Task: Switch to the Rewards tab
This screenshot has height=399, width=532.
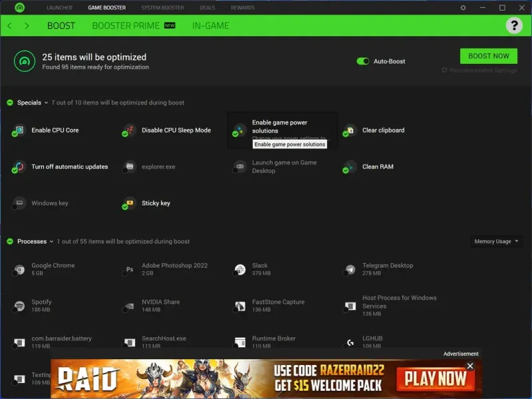Action: [243, 7]
